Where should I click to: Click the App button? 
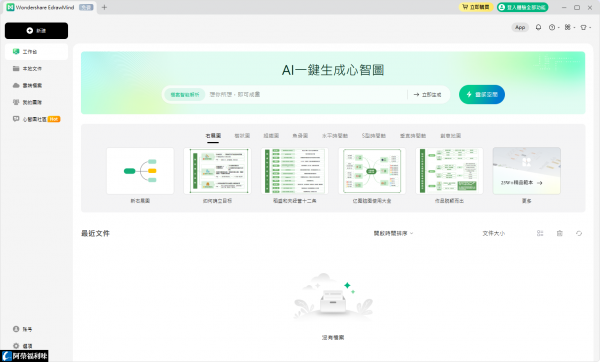(x=520, y=28)
